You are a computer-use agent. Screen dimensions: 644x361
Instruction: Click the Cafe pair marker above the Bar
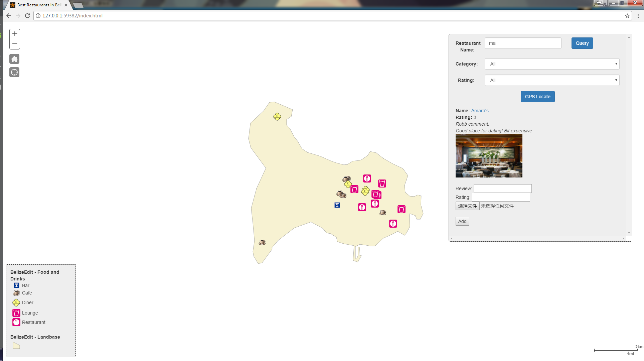click(341, 194)
